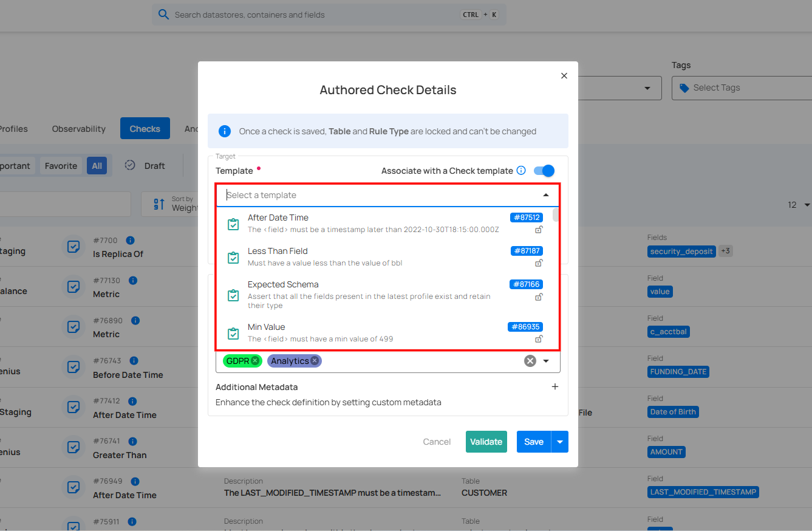Toggle check icon for #76949 After Date Time
This screenshot has height=531, width=812.
tap(73, 487)
